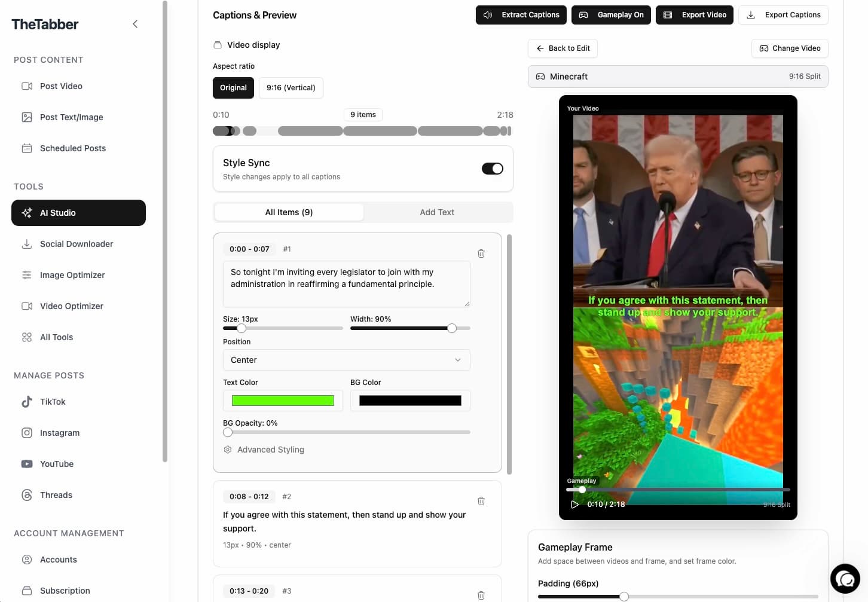Open All Tools from the sidebar
868x602 pixels.
pos(56,337)
